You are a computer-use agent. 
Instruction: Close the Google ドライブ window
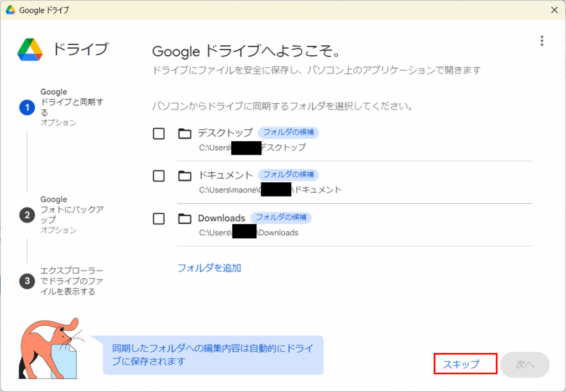click(x=554, y=10)
